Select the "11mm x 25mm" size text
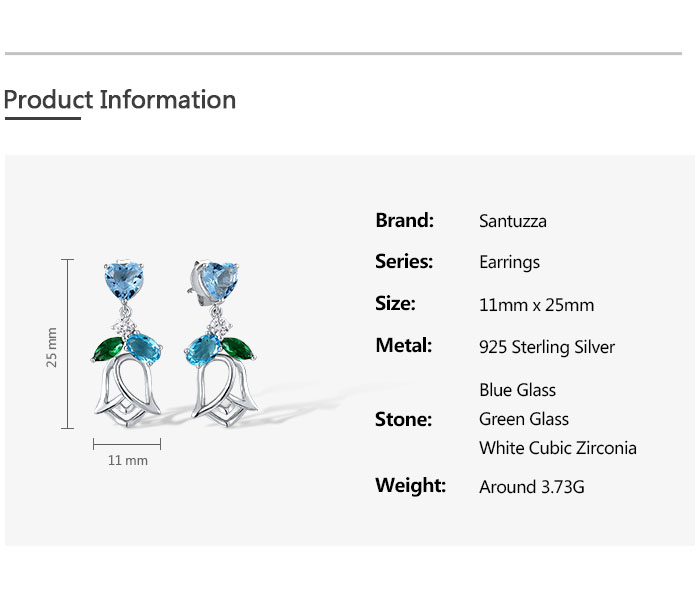 pos(536,305)
